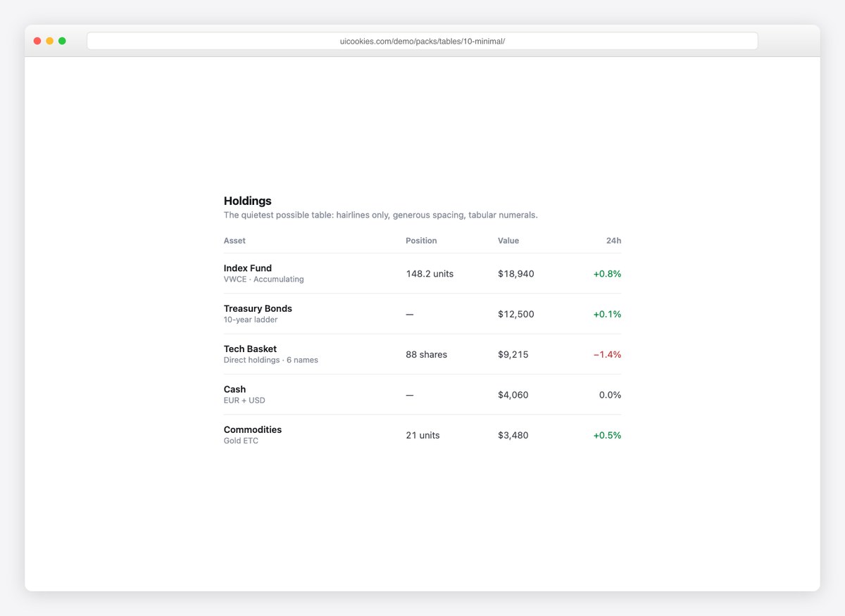Click the 0.0% change cell
This screenshot has height=616, width=845.
point(611,395)
